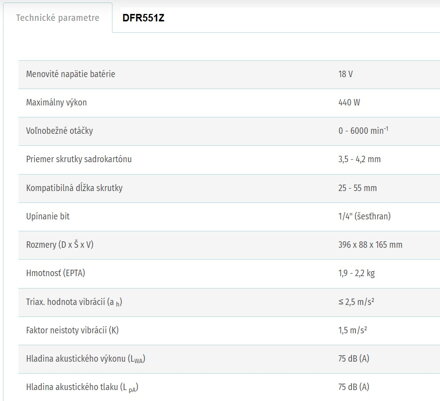440x401 pixels.
Task: Open the Technické parametre tab
Action: point(58,18)
